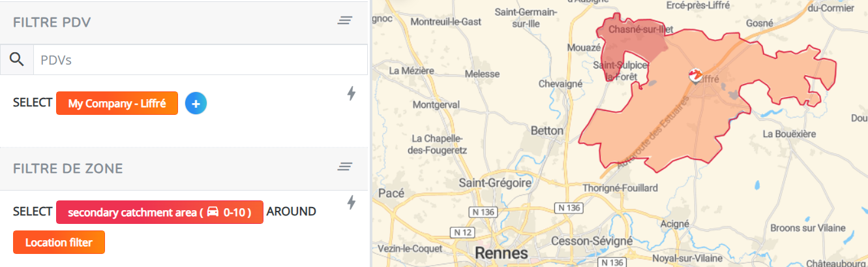Open the Filtre PDV hamburger menu icon
The height and width of the screenshot is (267, 868).
(x=345, y=21)
